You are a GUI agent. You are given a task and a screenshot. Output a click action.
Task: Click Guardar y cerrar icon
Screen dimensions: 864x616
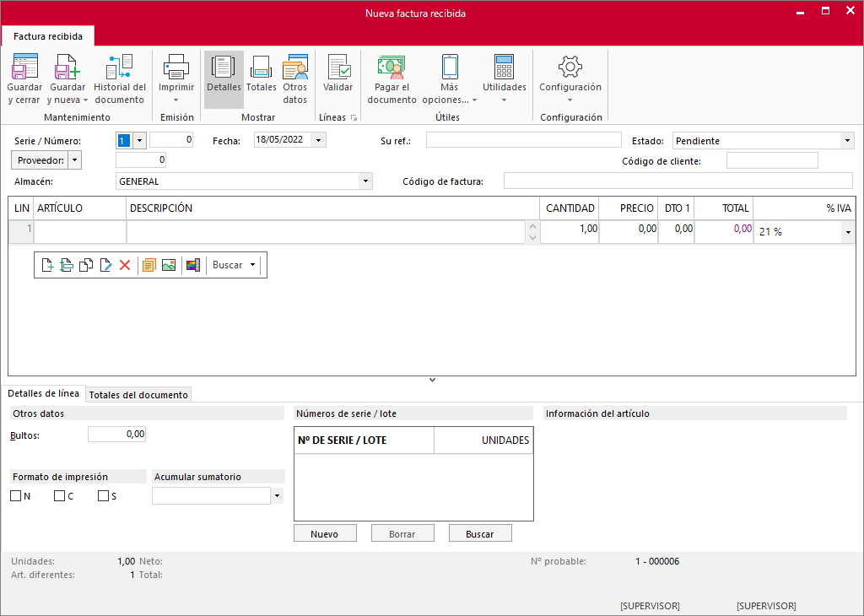pyautogui.click(x=24, y=66)
